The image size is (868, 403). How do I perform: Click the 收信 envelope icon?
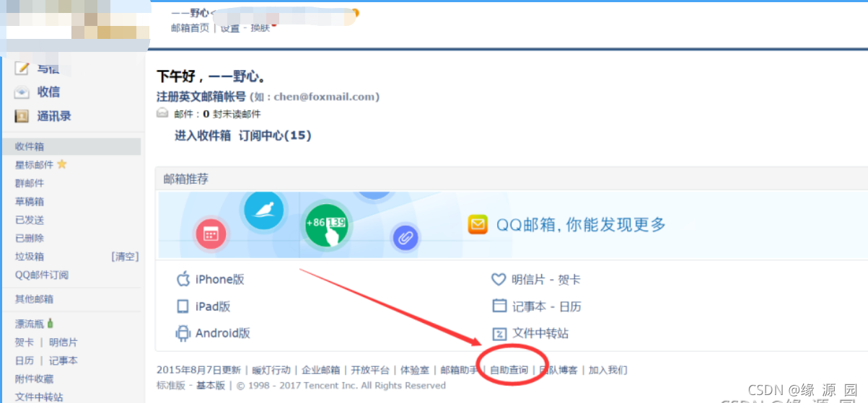coord(22,92)
